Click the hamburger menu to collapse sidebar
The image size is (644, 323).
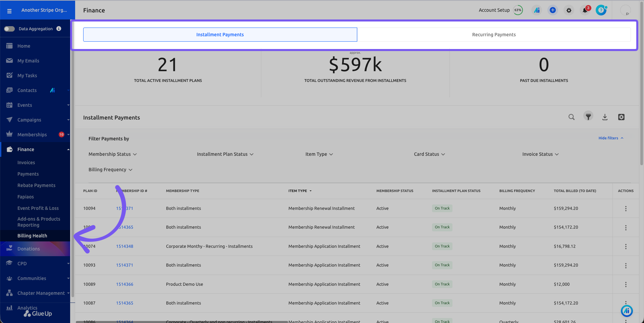(9, 11)
